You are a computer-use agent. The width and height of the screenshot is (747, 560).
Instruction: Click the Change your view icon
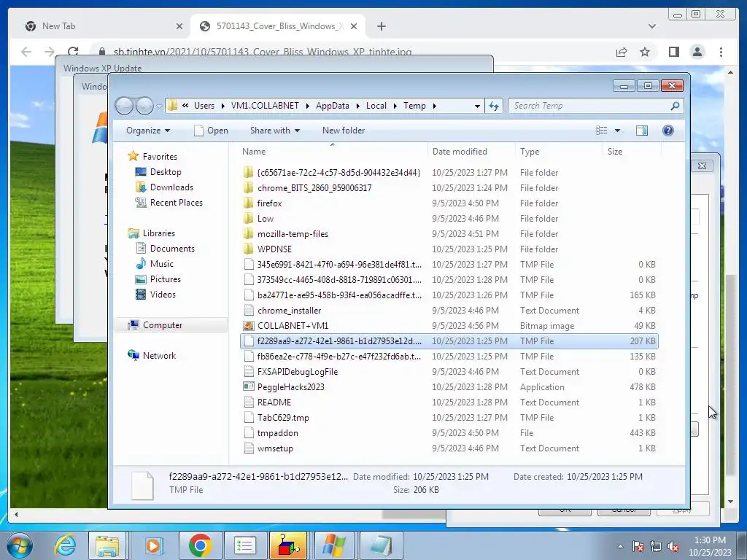602,131
